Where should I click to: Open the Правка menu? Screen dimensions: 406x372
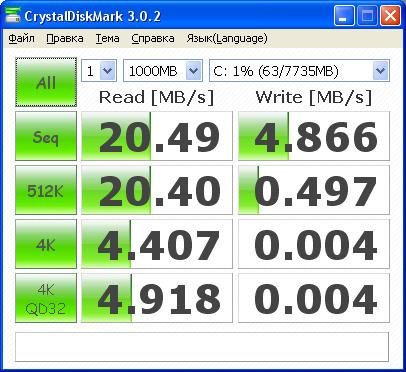pos(65,38)
